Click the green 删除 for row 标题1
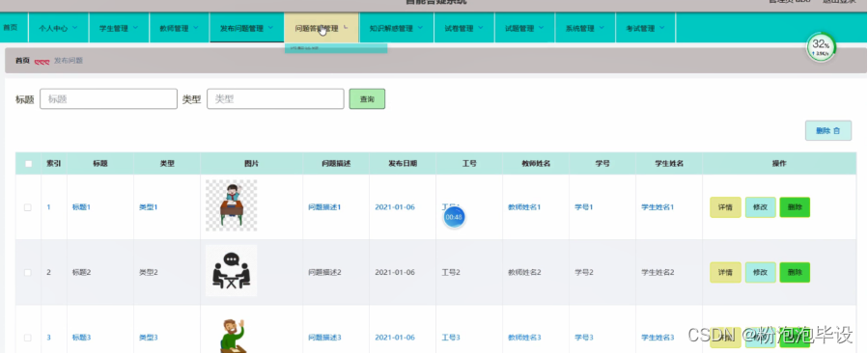Viewport: 868px width, 353px height. pos(795,207)
